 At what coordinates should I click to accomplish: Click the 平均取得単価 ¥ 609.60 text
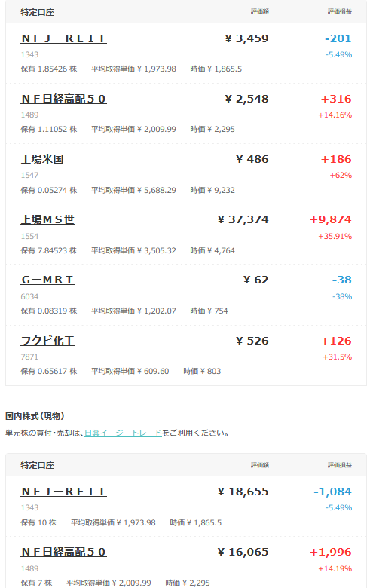click(130, 371)
